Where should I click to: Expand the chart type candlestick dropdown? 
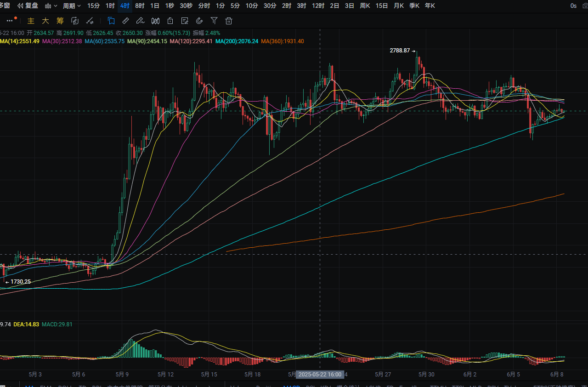click(51, 6)
